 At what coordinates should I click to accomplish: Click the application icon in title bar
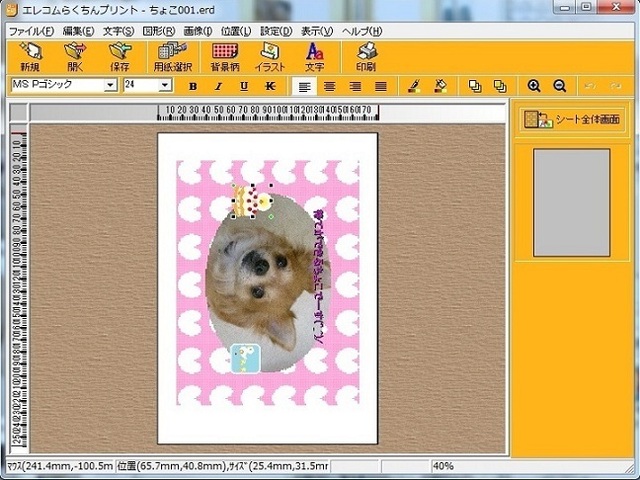(11, 9)
